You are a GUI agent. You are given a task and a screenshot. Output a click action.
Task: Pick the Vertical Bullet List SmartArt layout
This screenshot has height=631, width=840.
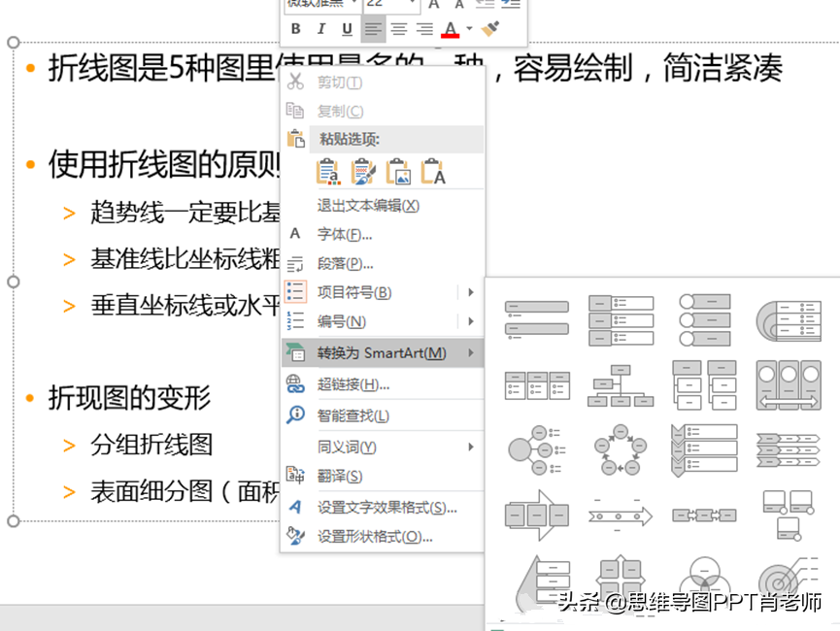click(537, 319)
